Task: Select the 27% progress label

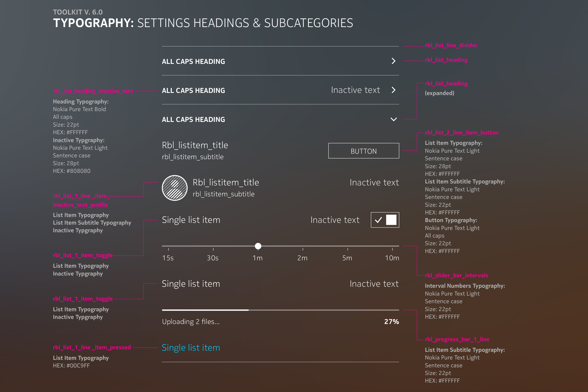Action: coord(392,321)
